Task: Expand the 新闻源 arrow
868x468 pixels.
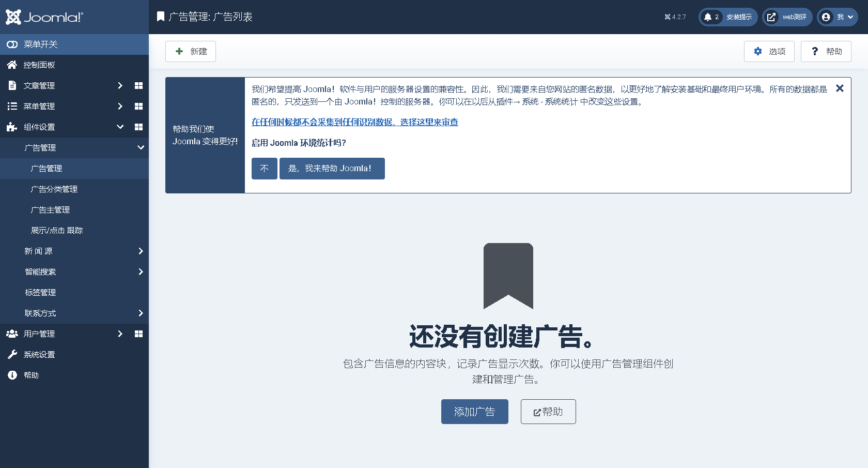Action: pos(141,251)
